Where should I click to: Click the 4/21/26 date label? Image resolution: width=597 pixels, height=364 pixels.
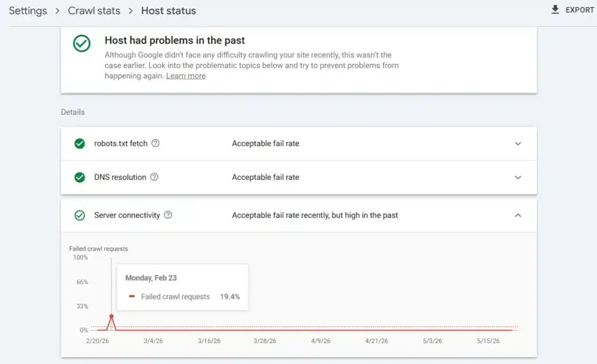(377, 341)
